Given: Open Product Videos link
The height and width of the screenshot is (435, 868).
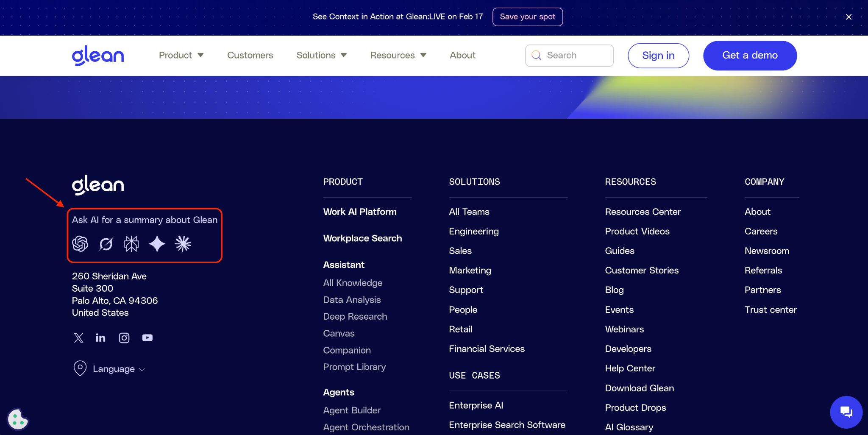Looking at the screenshot, I should coord(637,231).
